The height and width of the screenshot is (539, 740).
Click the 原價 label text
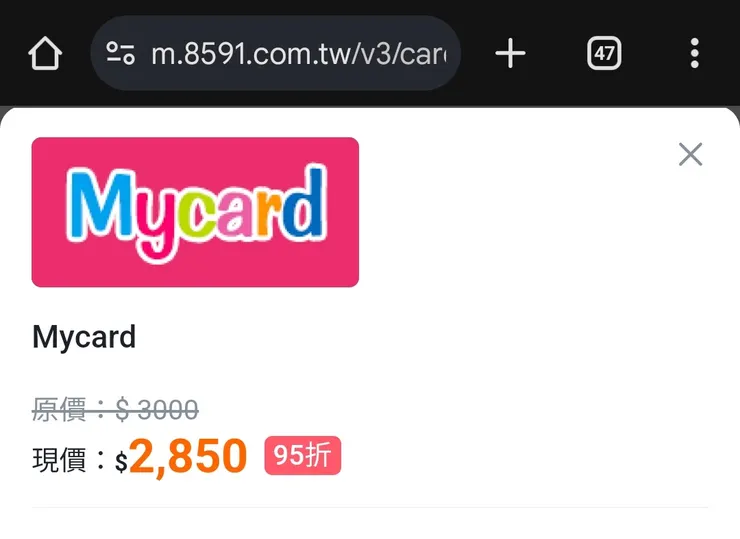(x=59, y=410)
